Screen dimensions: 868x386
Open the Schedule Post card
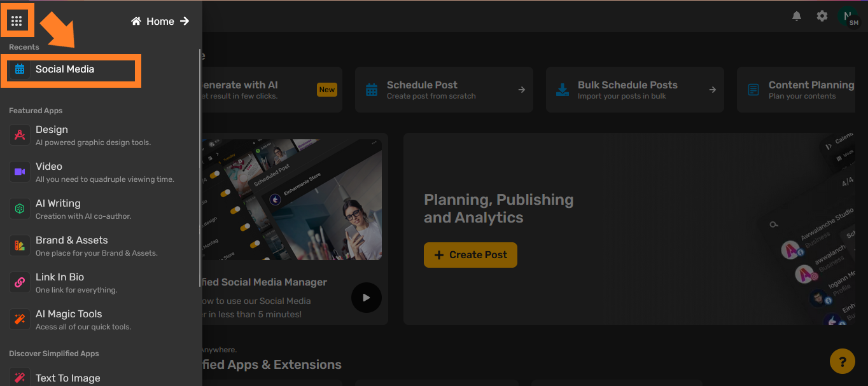[x=444, y=90]
